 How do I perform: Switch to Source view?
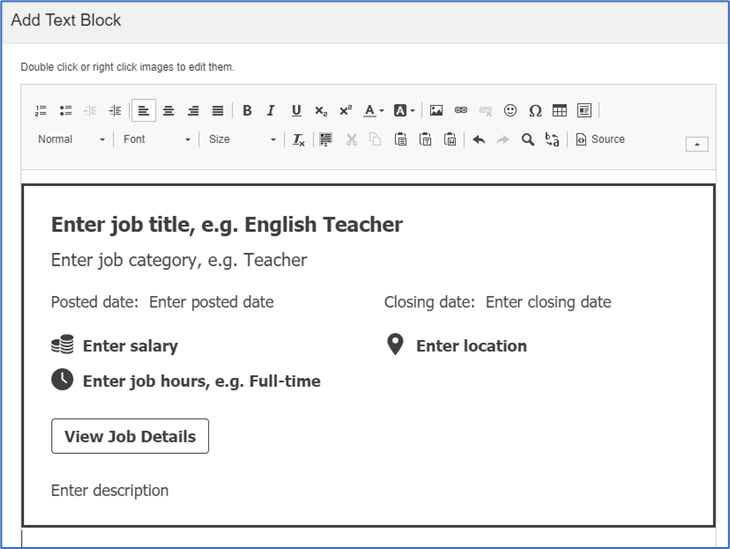[600, 139]
